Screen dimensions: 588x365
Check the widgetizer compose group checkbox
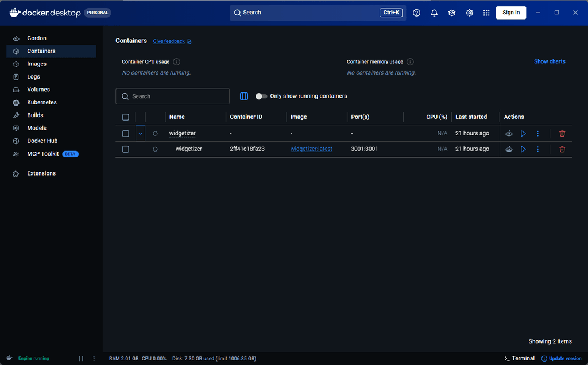point(126,133)
